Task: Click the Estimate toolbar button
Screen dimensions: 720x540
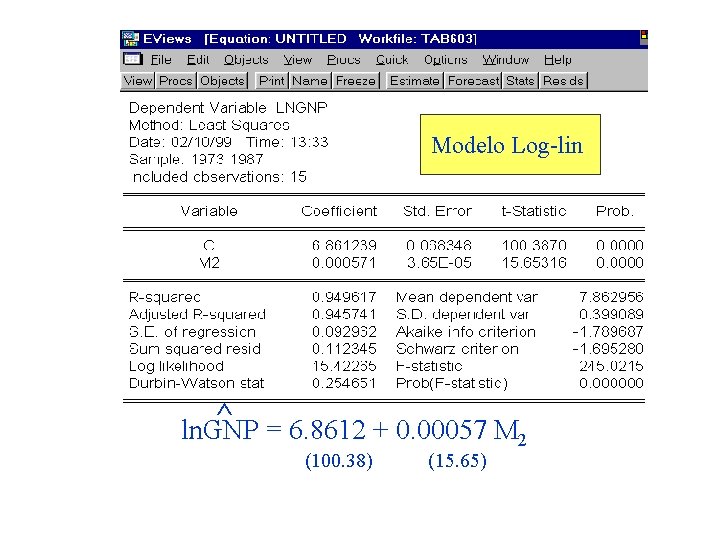Action: pyautogui.click(x=414, y=81)
